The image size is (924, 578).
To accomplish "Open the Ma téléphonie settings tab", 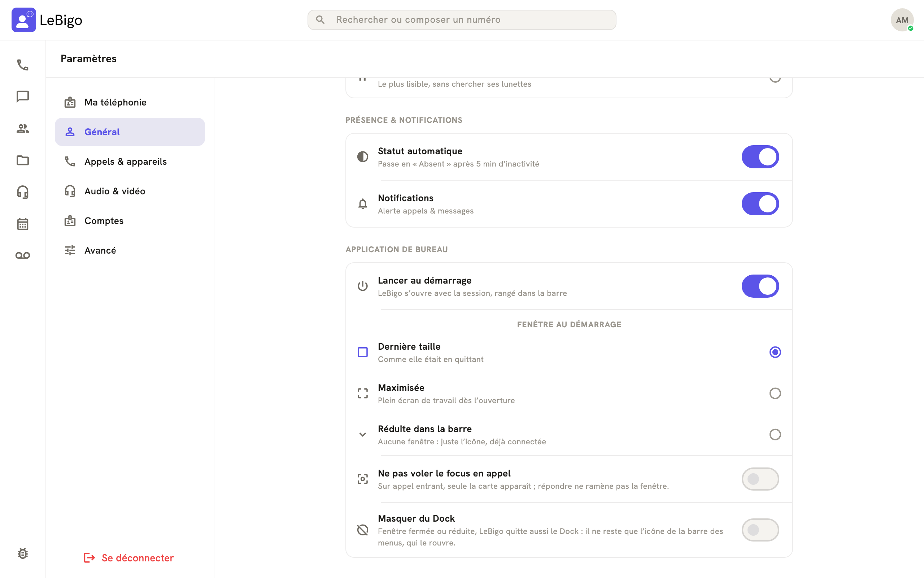I will [x=130, y=102].
